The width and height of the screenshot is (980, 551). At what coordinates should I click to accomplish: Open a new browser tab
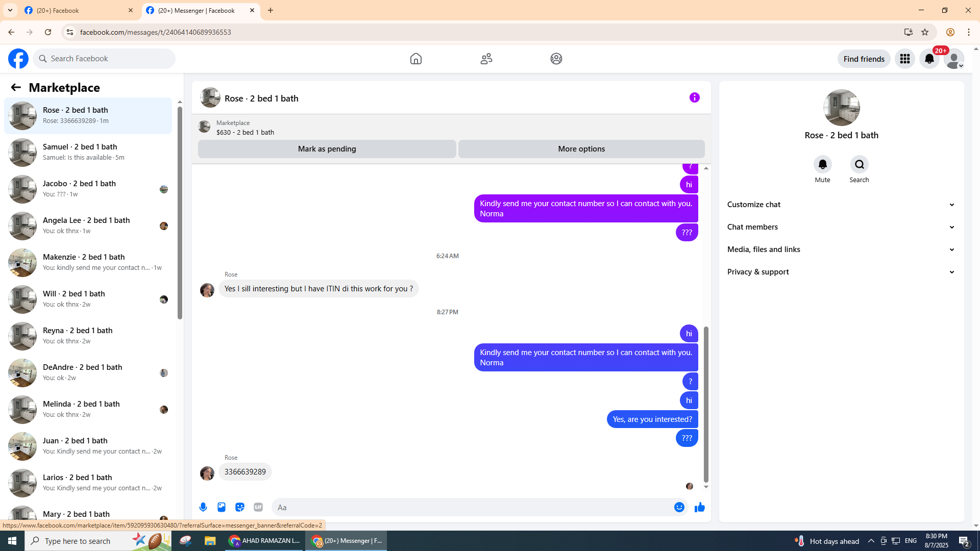[271, 10]
